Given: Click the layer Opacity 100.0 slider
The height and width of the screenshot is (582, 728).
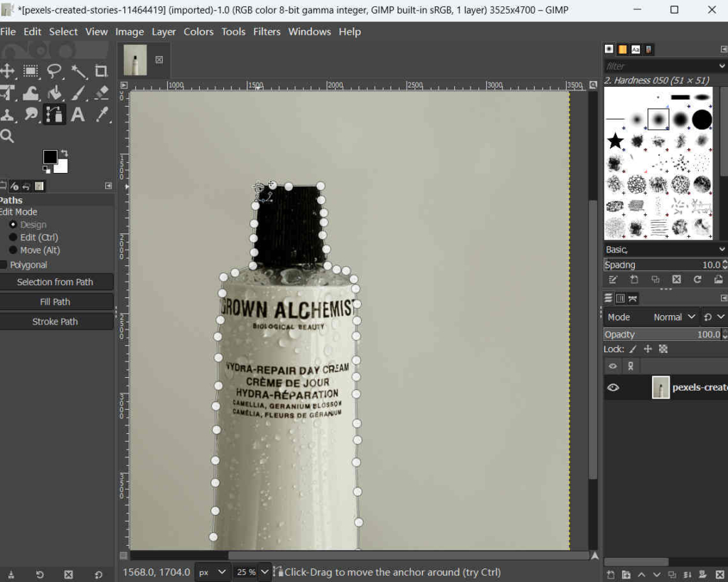Looking at the screenshot, I should tap(663, 334).
